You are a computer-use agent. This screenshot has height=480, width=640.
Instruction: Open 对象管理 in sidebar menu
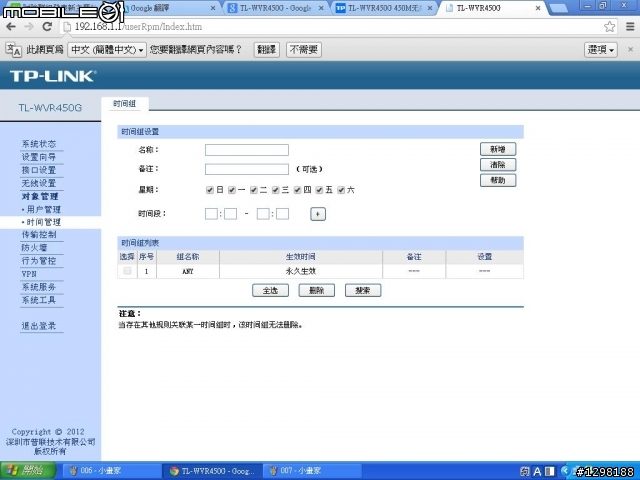tap(40, 196)
